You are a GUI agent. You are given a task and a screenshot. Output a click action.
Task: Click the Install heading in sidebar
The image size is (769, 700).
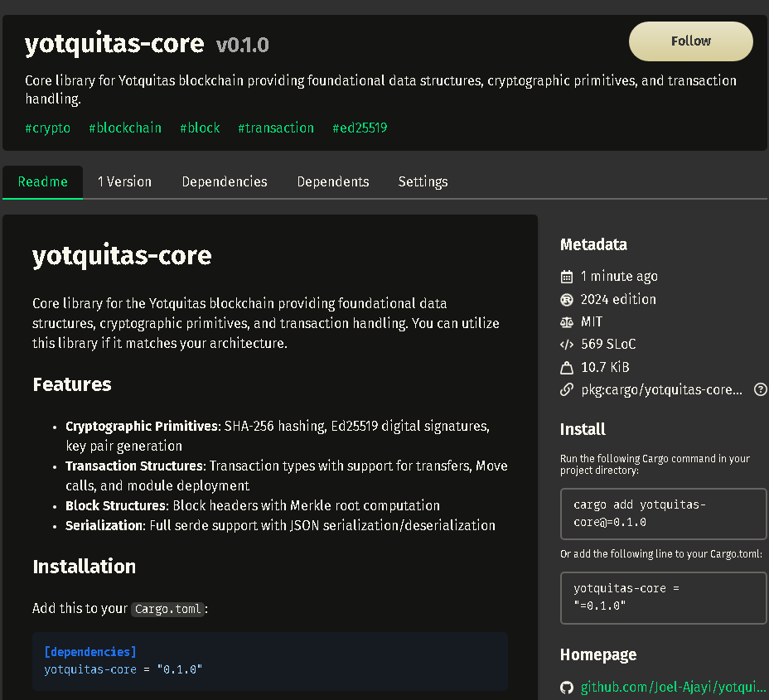pos(583,429)
